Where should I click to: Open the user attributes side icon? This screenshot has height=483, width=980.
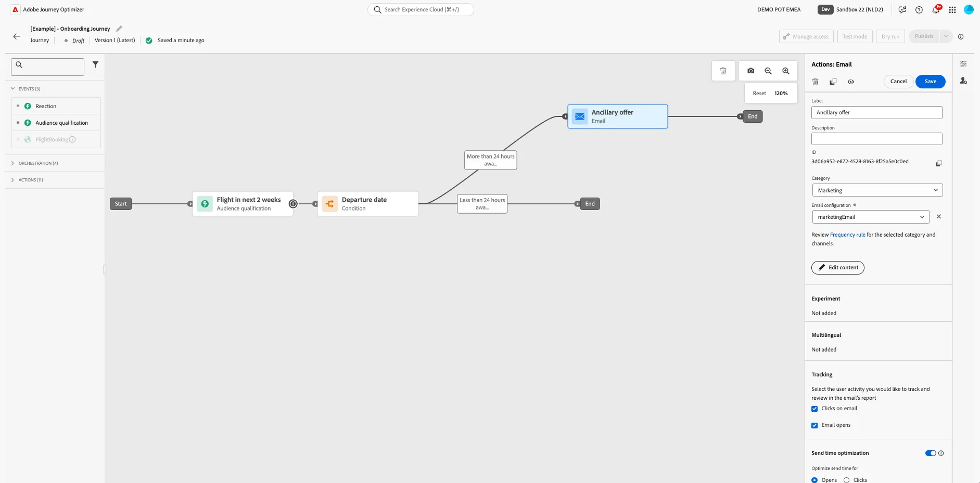[963, 81]
